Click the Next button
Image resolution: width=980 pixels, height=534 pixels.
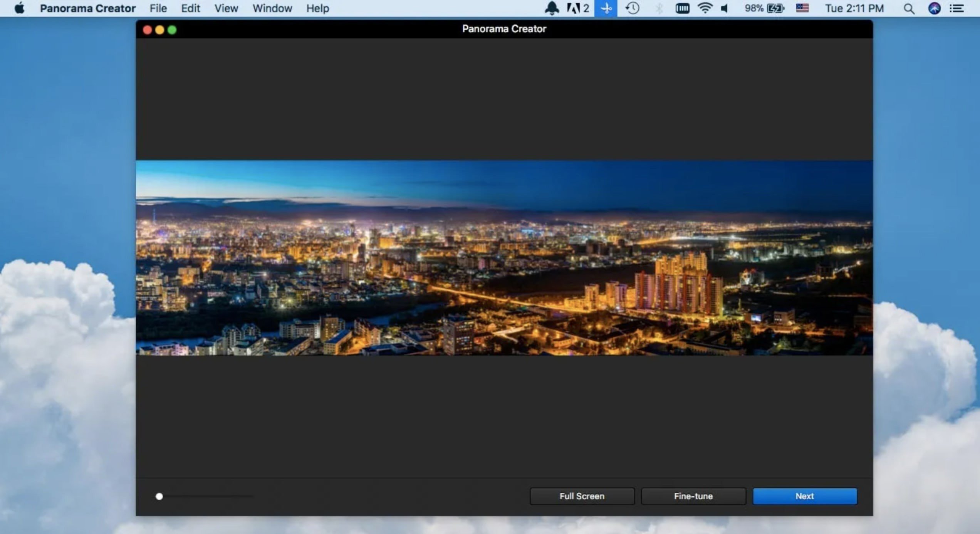click(805, 496)
